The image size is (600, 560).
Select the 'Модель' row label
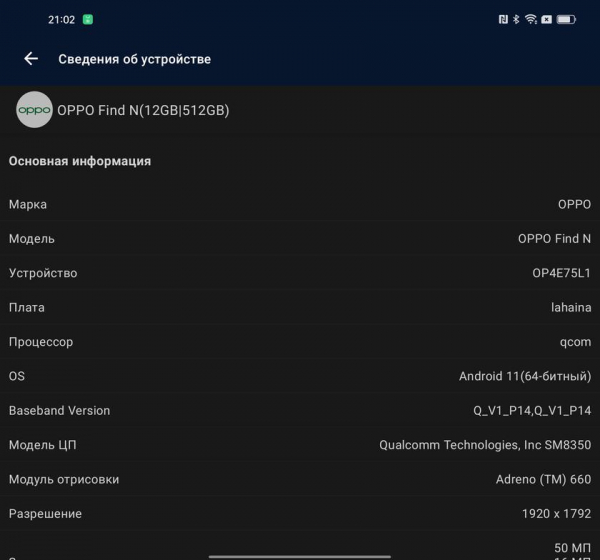point(32,239)
